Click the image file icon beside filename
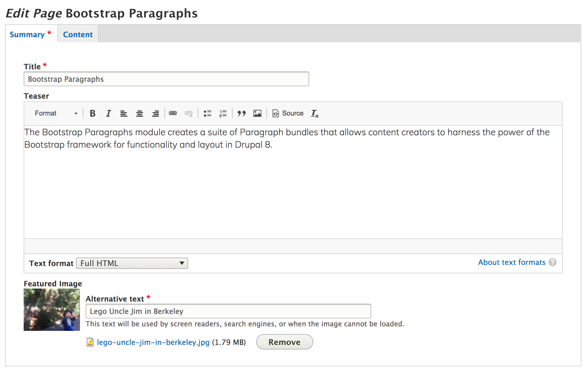Image resolution: width=588 pixels, height=372 pixels. [x=90, y=342]
